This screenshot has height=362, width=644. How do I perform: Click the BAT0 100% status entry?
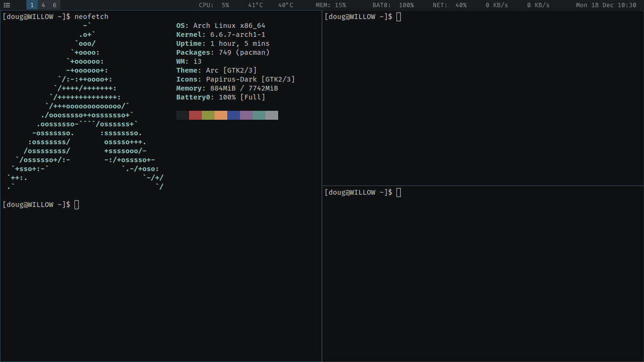pyautogui.click(x=393, y=5)
